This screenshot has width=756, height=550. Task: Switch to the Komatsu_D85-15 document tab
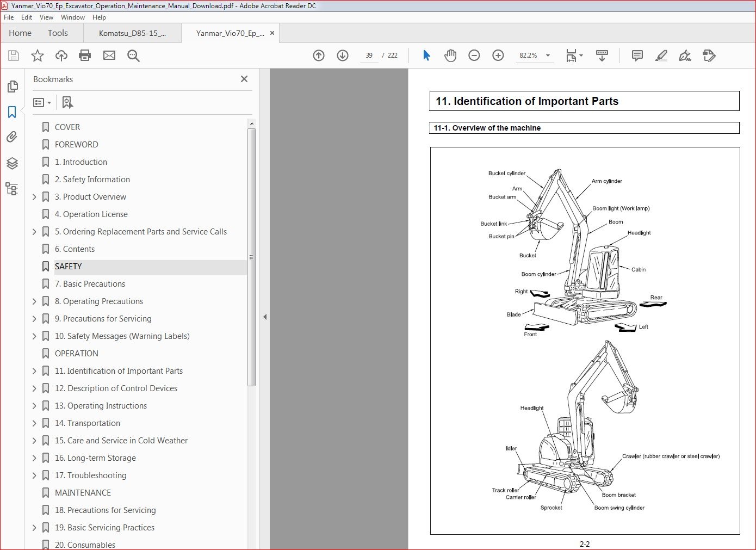pyautogui.click(x=132, y=33)
